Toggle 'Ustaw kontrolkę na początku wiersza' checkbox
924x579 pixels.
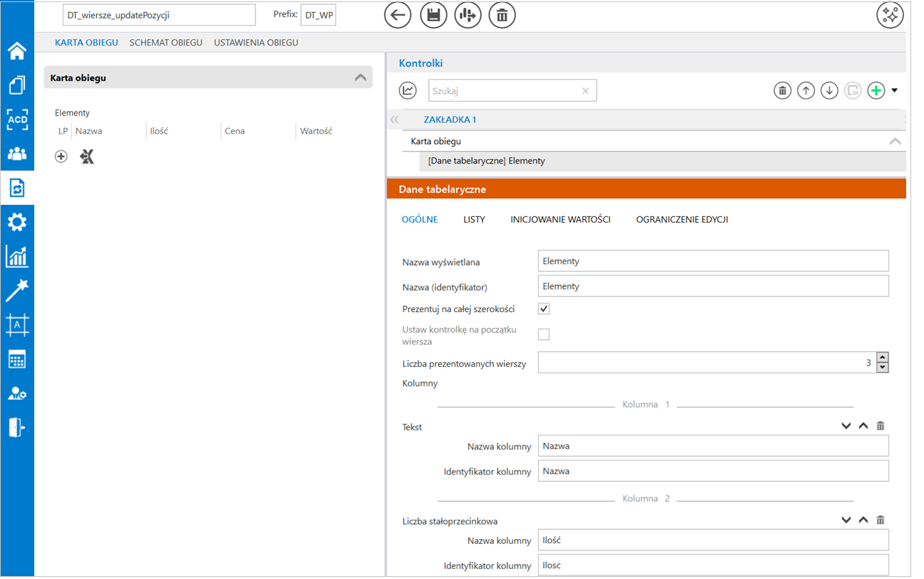tap(544, 334)
